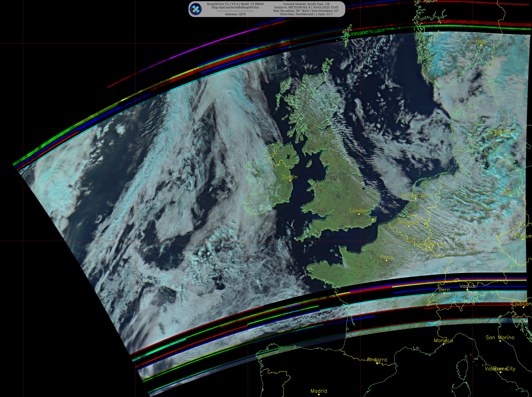Click the 'Satellite: METEOR-M2 4' line

coord(306,7)
